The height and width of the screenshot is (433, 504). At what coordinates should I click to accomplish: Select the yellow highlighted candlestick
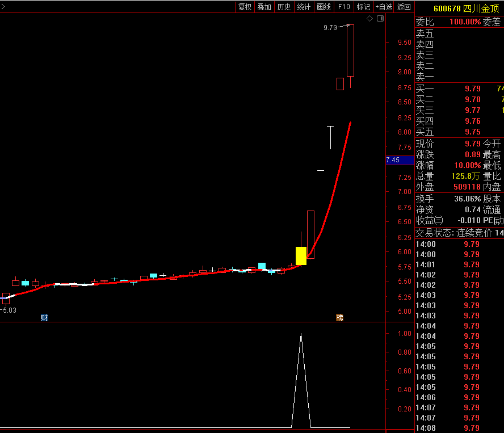pyautogui.click(x=301, y=256)
